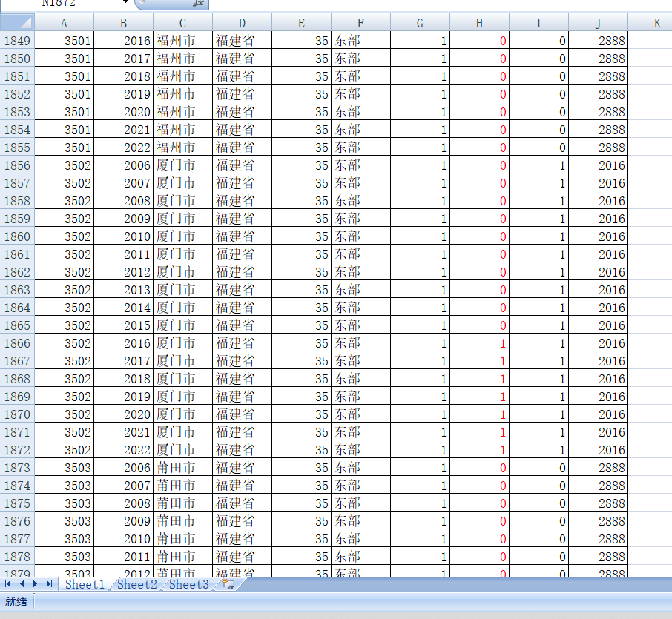The height and width of the screenshot is (619, 672).
Task: Click the previous sheet navigation arrow
Action: (22, 584)
